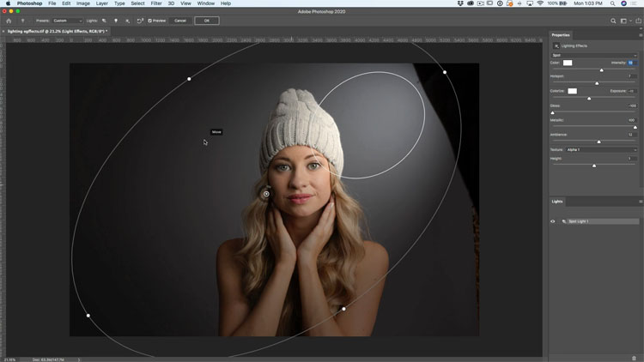This screenshot has width=644, height=362.
Task: Open Spotlight search in menu bar
Action: 612,3
